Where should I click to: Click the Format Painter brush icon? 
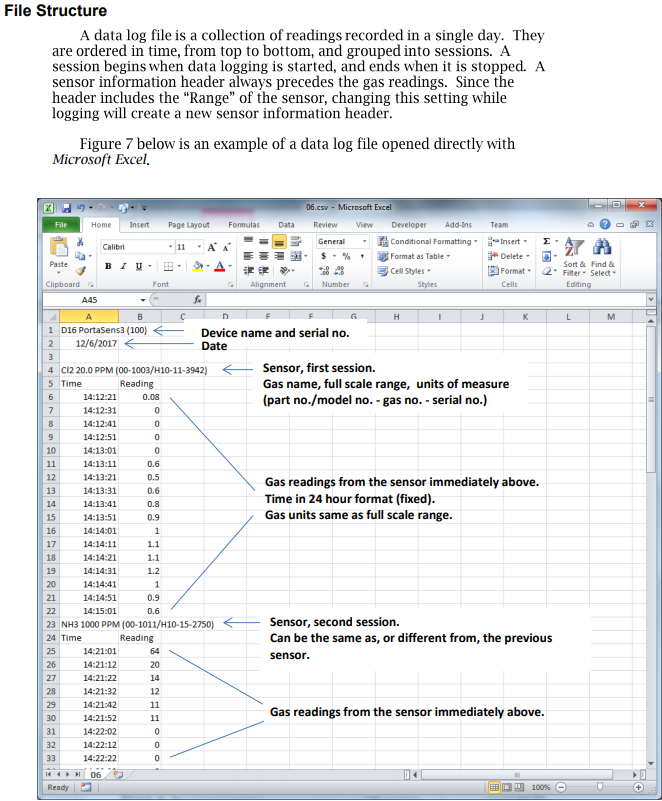click(80, 271)
